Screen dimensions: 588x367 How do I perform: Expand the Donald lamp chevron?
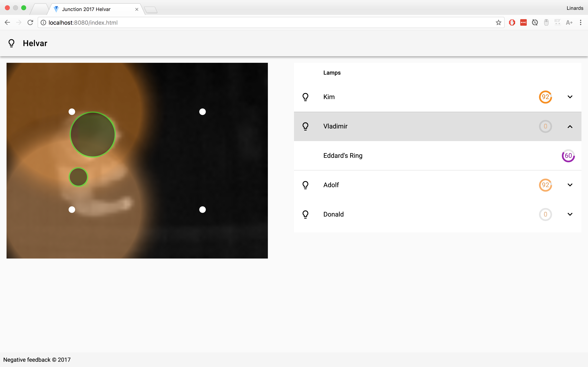click(570, 214)
